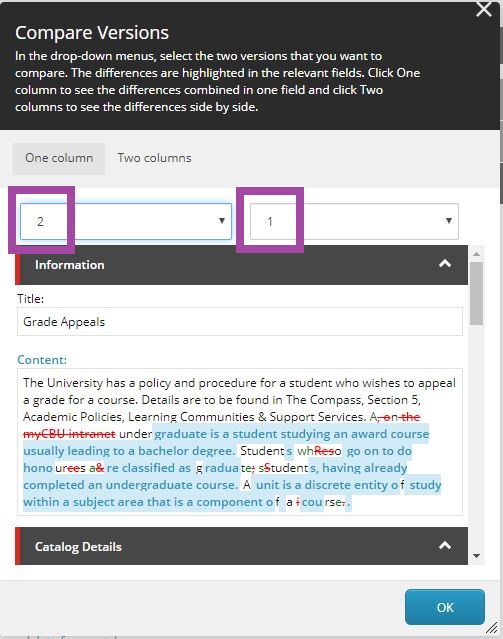The height and width of the screenshot is (639, 503).
Task: Open the version dropdown showing 1
Action: coord(354,221)
